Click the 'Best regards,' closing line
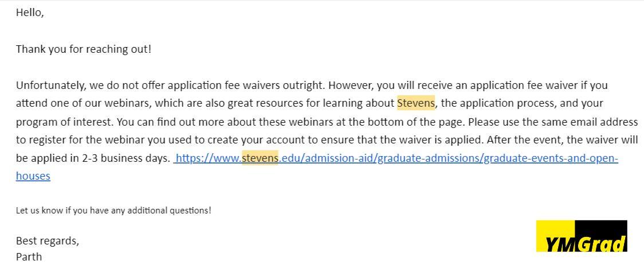 click(x=48, y=241)
